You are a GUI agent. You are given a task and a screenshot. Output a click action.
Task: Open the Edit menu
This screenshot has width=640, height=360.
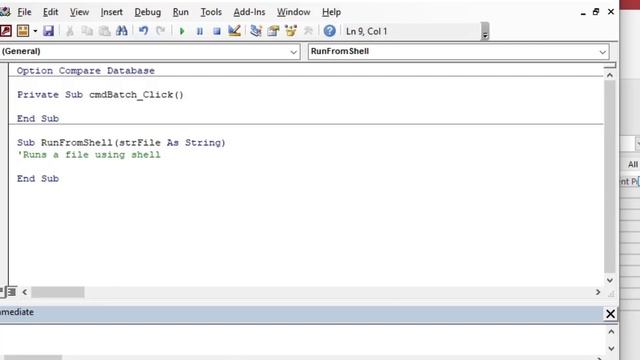coord(50,12)
